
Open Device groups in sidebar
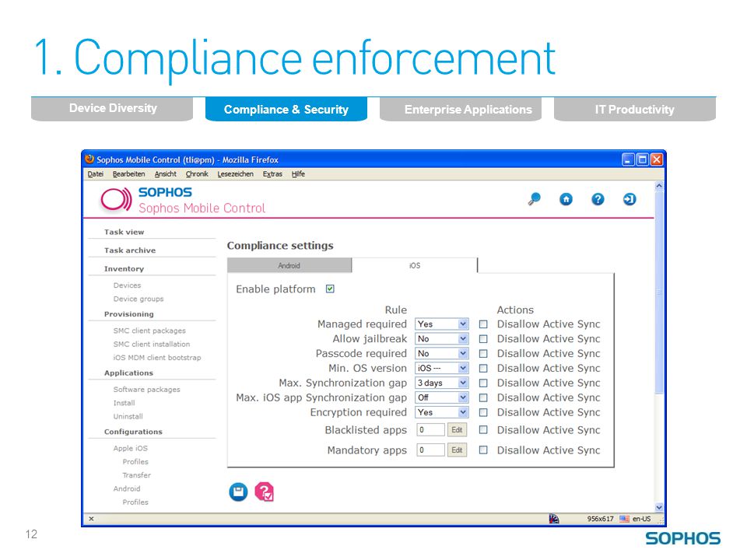(x=139, y=299)
